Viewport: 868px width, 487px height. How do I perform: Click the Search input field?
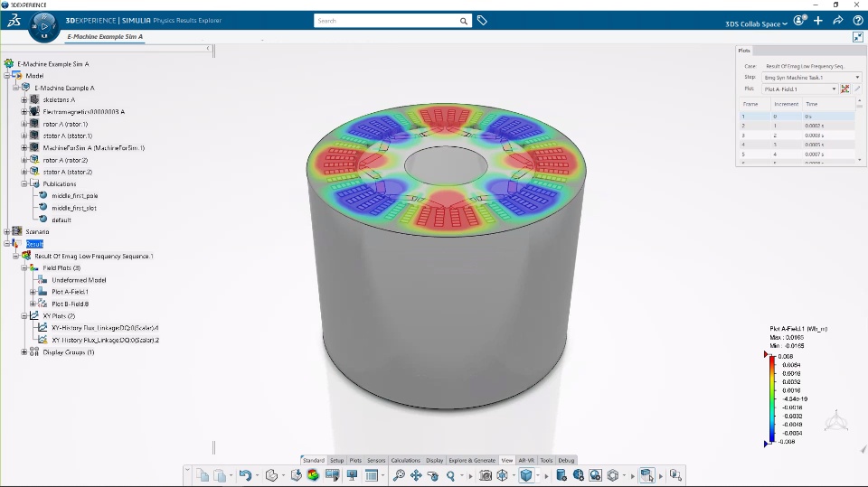click(x=388, y=21)
